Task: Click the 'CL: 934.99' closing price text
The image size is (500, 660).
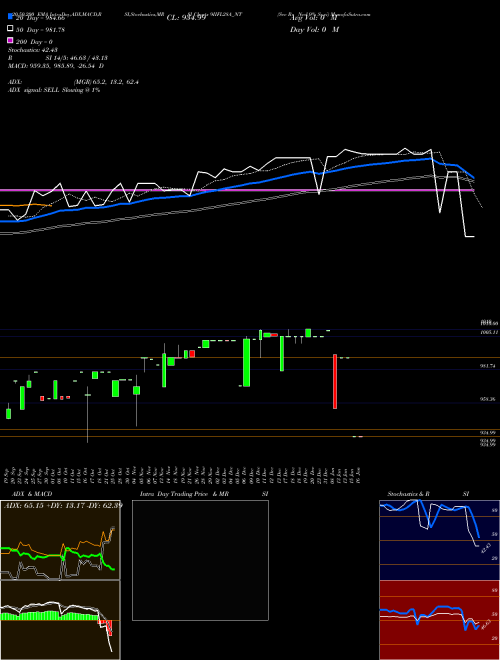Action: [x=186, y=18]
